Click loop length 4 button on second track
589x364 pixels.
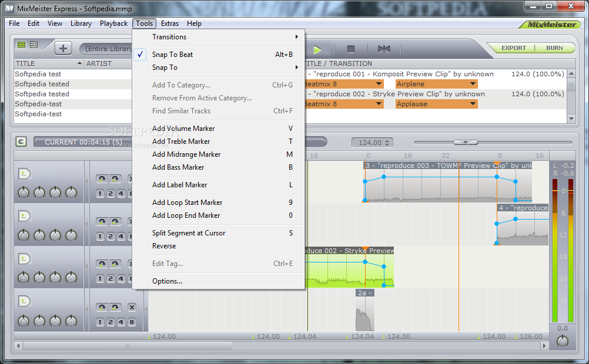pos(121,237)
